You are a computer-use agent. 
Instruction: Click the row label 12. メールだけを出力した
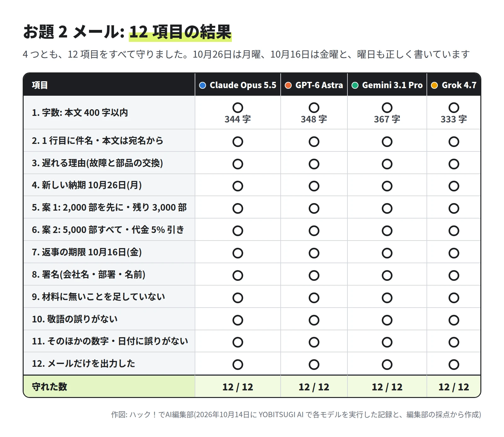(x=83, y=364)
